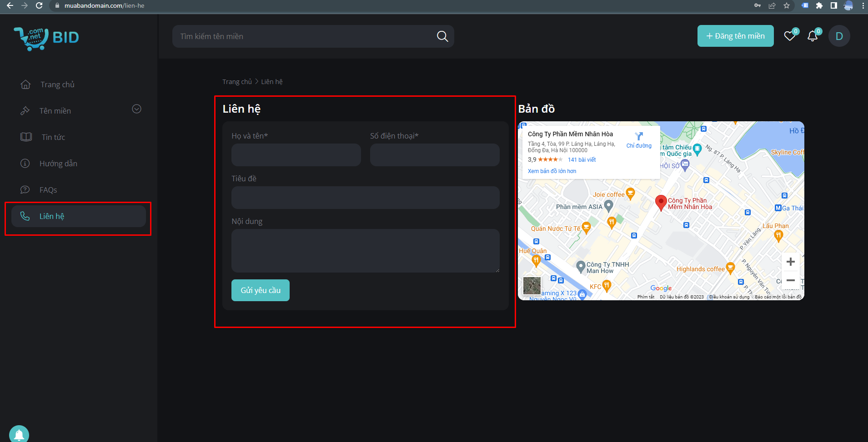Viewport: 868px width, 442px height.
Task: Click the floating bell button bottom-left
Action: pyautogui.click(x=19, y=434)
